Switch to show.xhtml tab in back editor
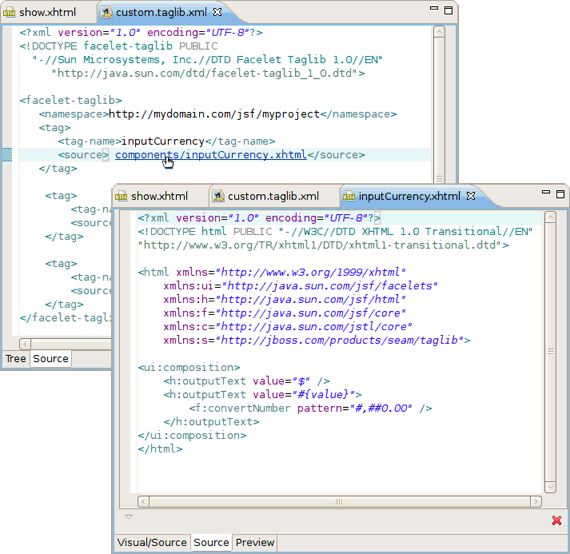570x554 pixels. tap(47, 12)
